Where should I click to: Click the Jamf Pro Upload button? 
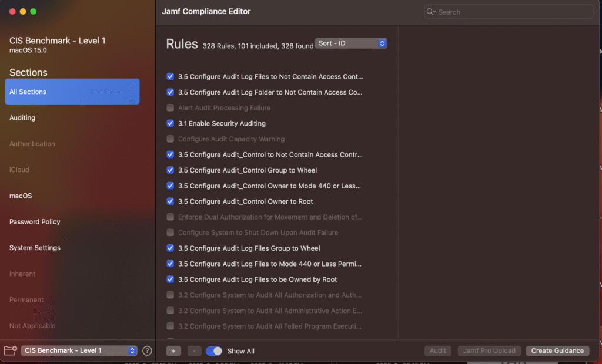(x=489, y=350)
